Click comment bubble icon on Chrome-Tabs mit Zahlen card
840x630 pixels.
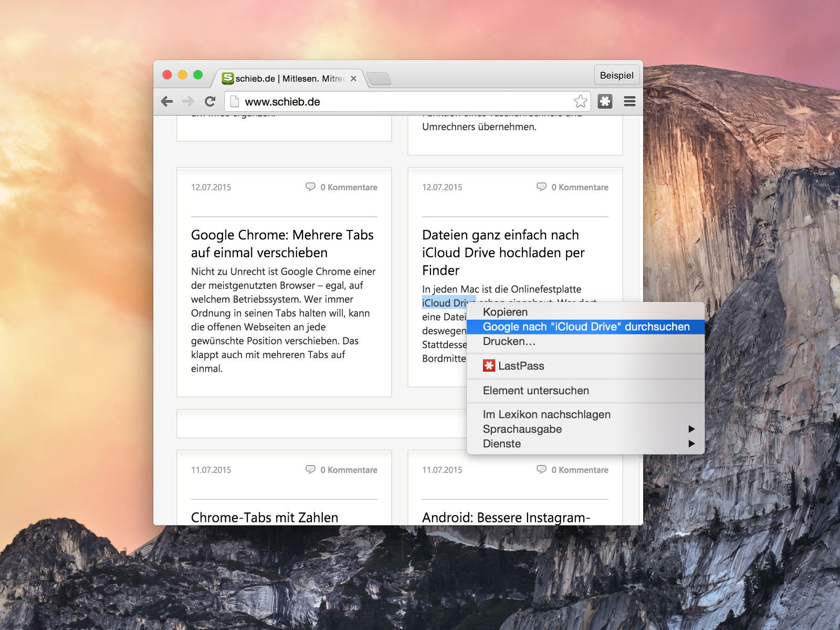pos(310,469)
